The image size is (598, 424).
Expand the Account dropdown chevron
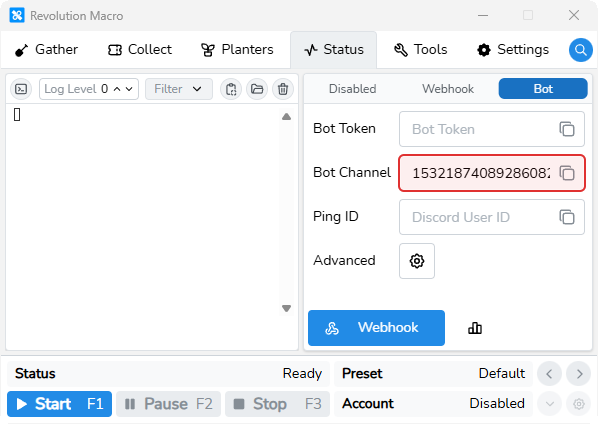(x=549, y=404)
